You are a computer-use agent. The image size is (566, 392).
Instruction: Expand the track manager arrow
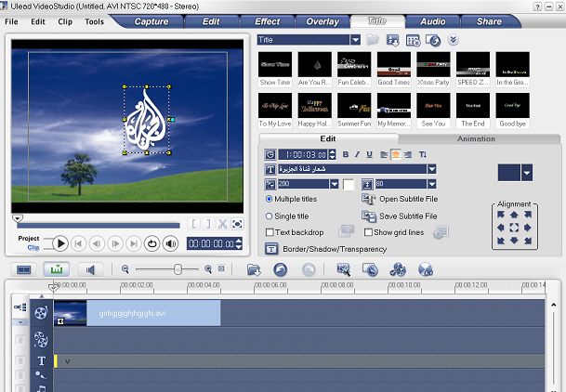20,322
